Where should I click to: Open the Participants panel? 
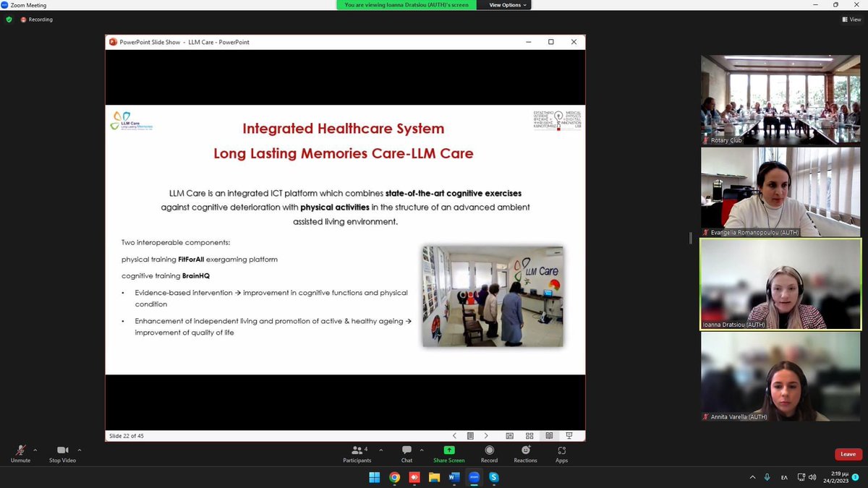click(x=357, y=454)
